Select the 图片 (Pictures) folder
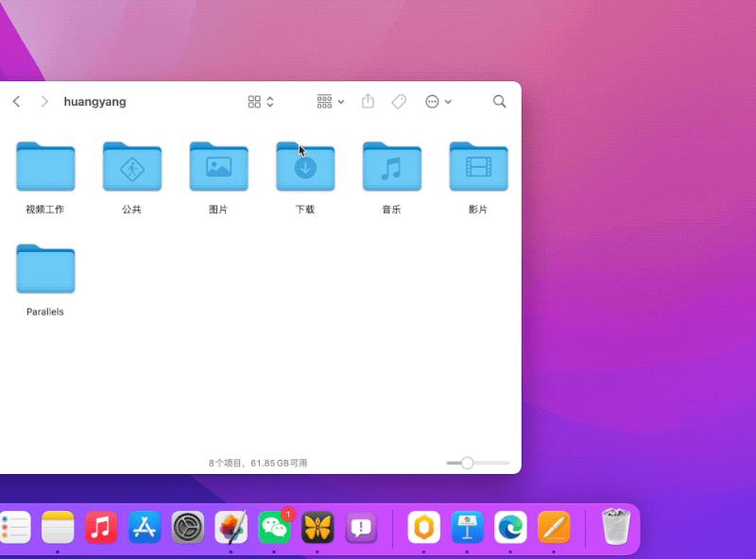Screen dimensions: 756x559 [x=218, y=166]
